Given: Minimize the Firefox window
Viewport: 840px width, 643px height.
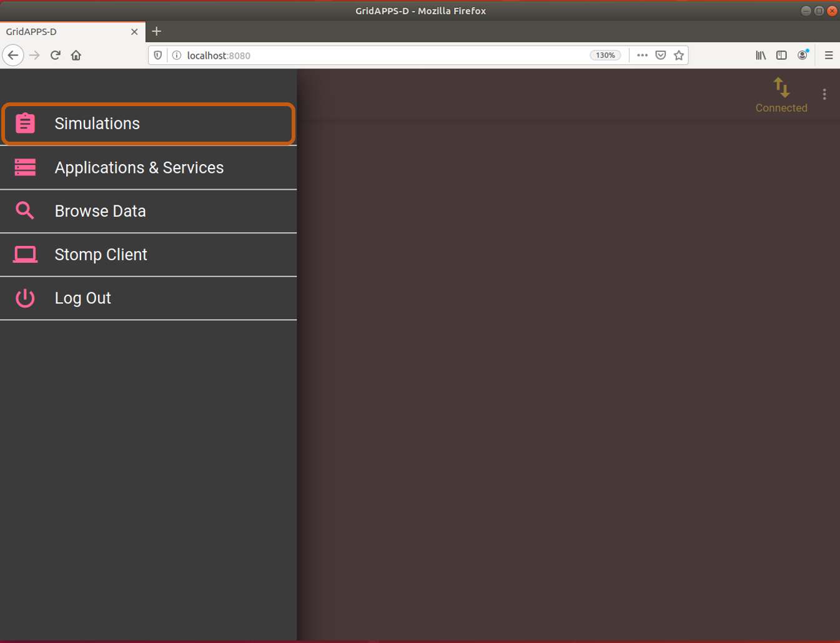Looking at the screenshot, I should 806,11.
